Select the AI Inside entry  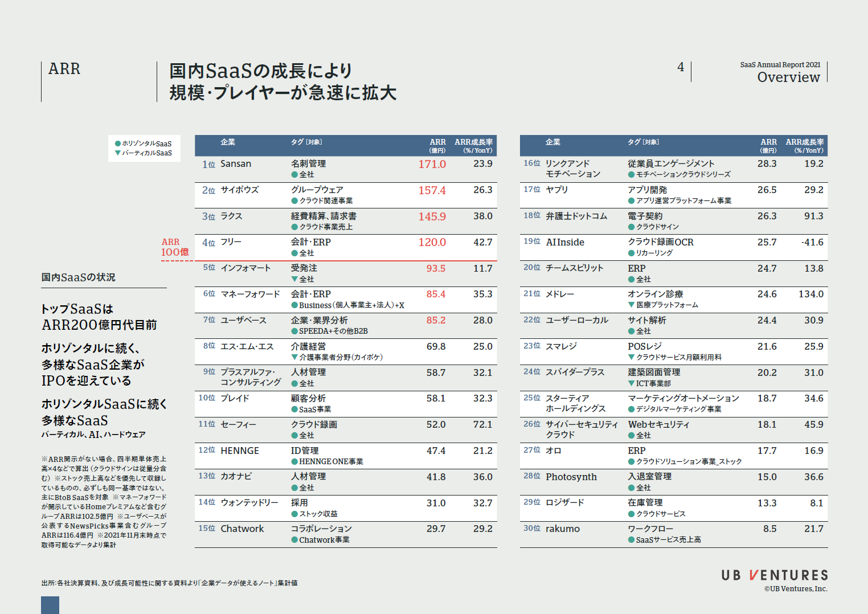[565, 242]
